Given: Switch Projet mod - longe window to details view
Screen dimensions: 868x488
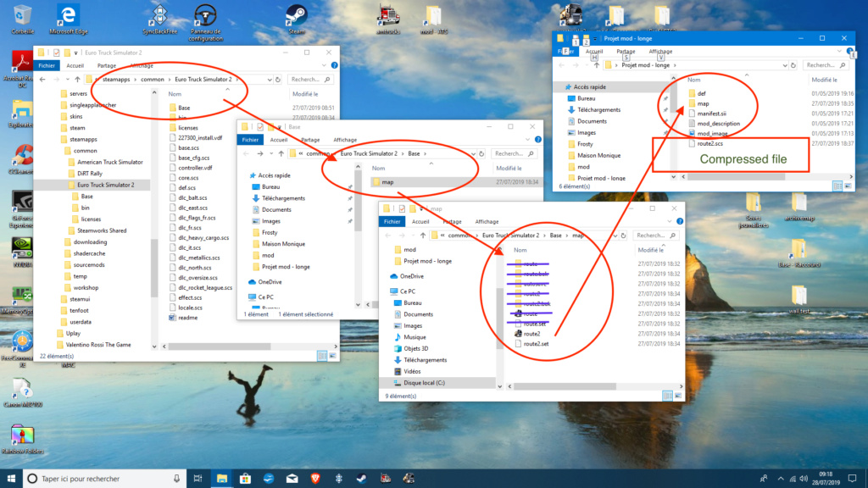Looking at the screenshot, I should point(837,186).
